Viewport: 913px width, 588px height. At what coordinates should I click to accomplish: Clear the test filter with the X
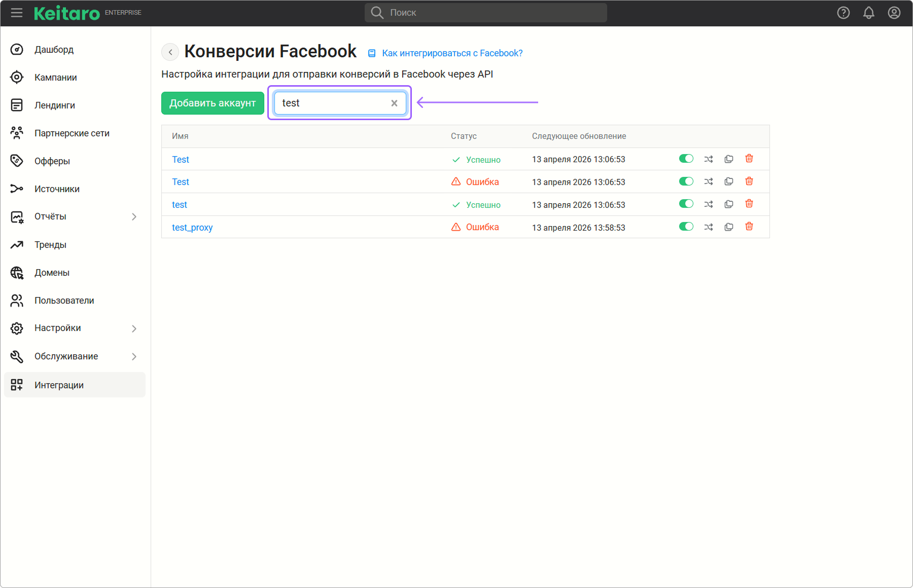394,103
